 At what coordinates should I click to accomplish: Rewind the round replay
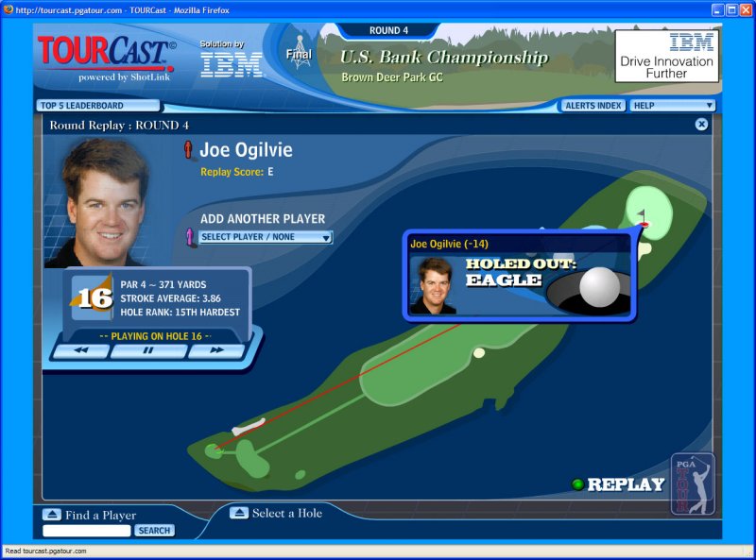click(x=80, y=350)
